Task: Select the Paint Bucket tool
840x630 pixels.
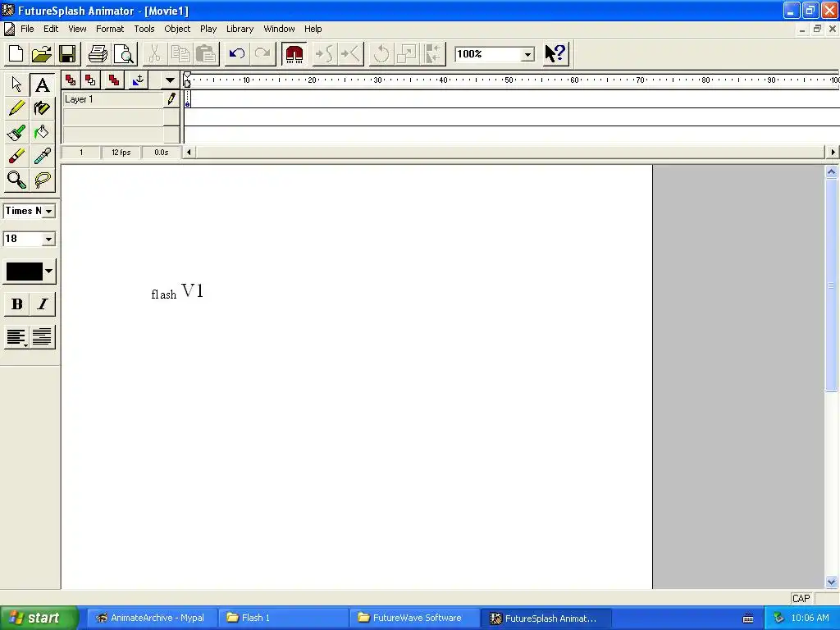Action: click(43, 132)
